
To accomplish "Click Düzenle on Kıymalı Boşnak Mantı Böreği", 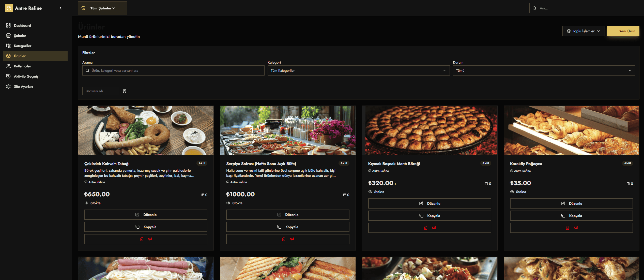I will [430, 203].
